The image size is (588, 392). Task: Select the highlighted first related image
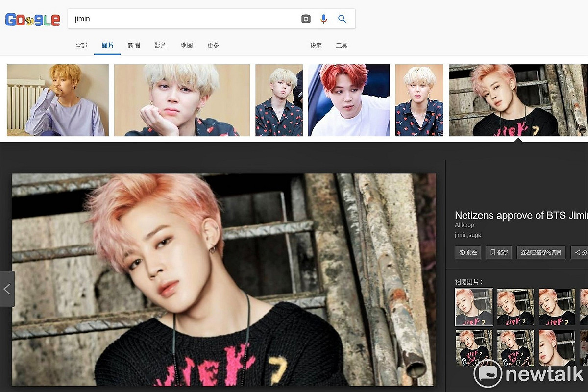click(x=474, y=307)
